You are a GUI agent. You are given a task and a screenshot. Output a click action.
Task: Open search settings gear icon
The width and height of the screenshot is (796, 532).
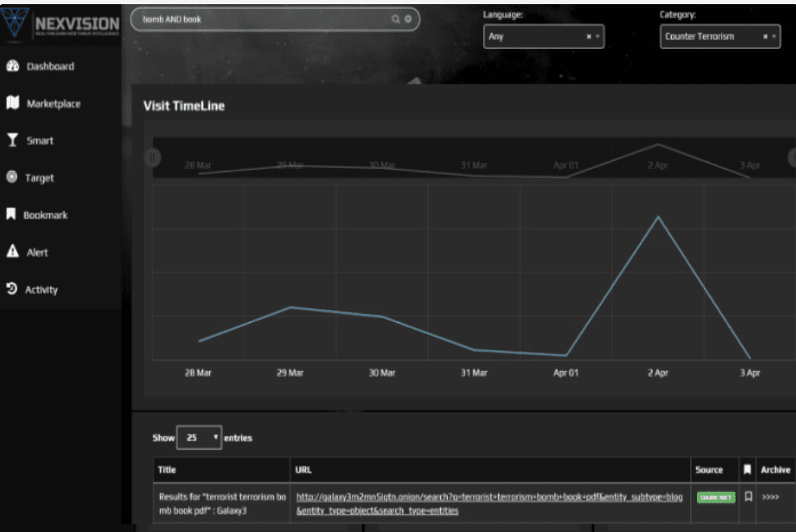[x=408, y=20]
